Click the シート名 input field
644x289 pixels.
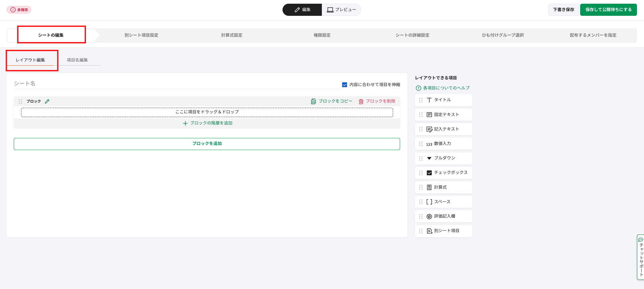(x=176, y=83)
